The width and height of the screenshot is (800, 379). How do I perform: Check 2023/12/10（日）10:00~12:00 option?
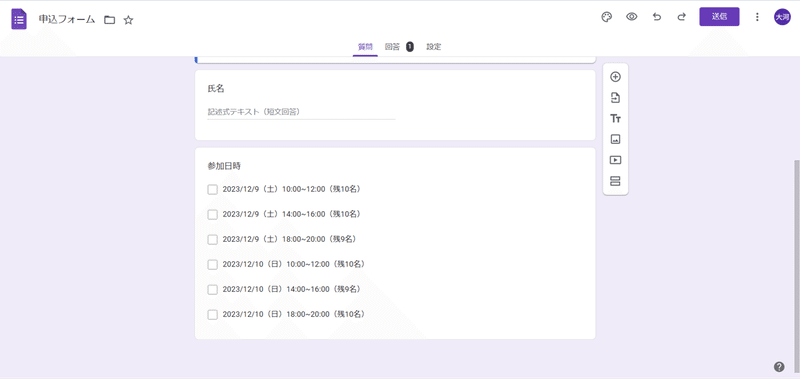[213, 265]
